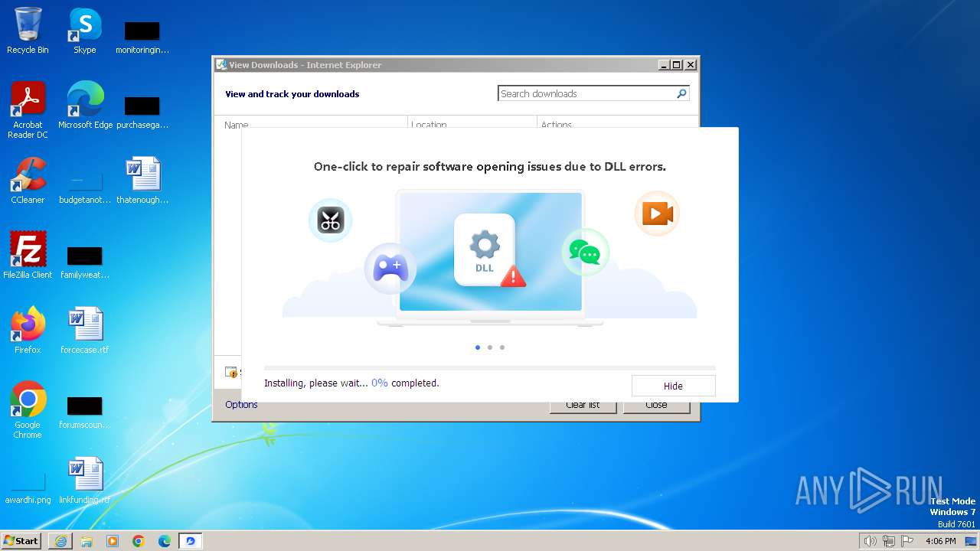Select purchasega file on desktop
980x551 pixels.
click(x=142, y=112)
